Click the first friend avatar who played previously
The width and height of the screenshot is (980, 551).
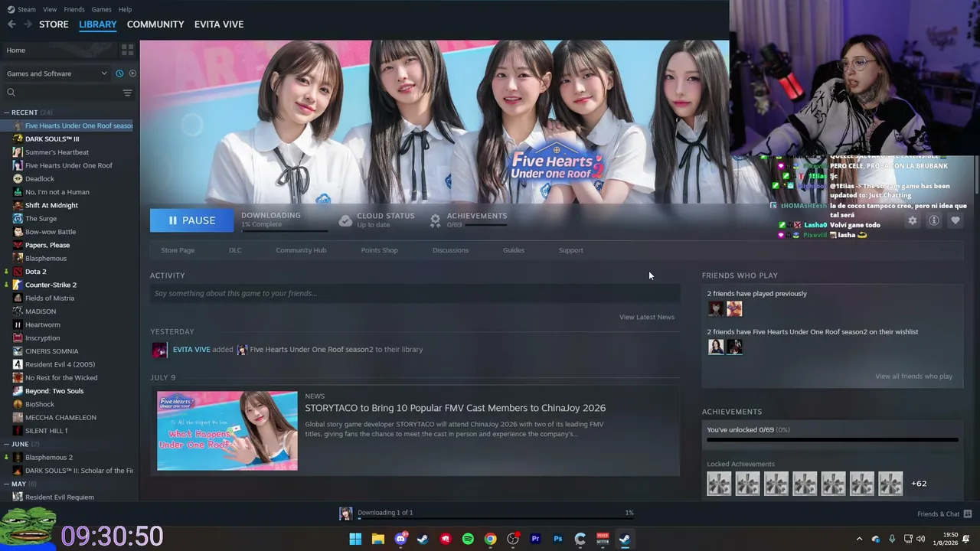(716, 308)
